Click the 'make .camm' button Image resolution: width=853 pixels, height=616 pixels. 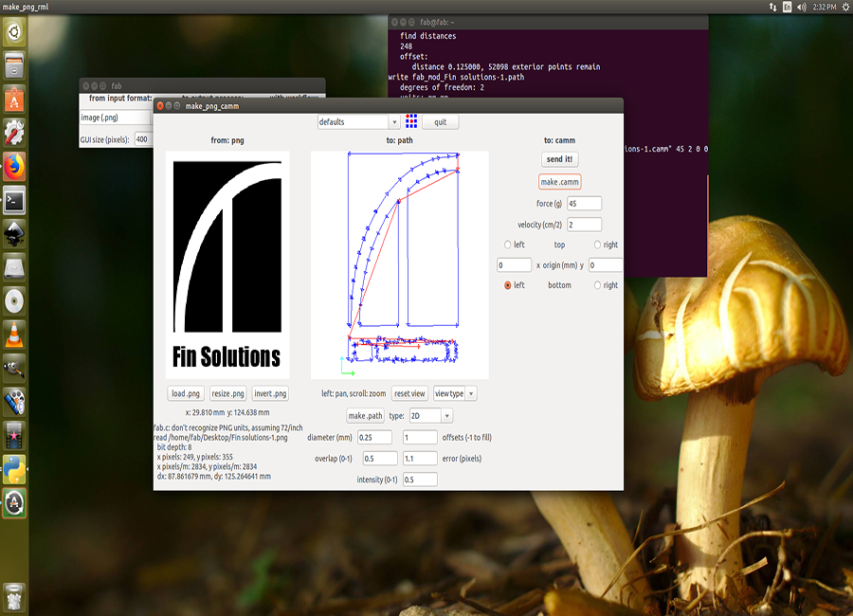[x=560, y=182]
